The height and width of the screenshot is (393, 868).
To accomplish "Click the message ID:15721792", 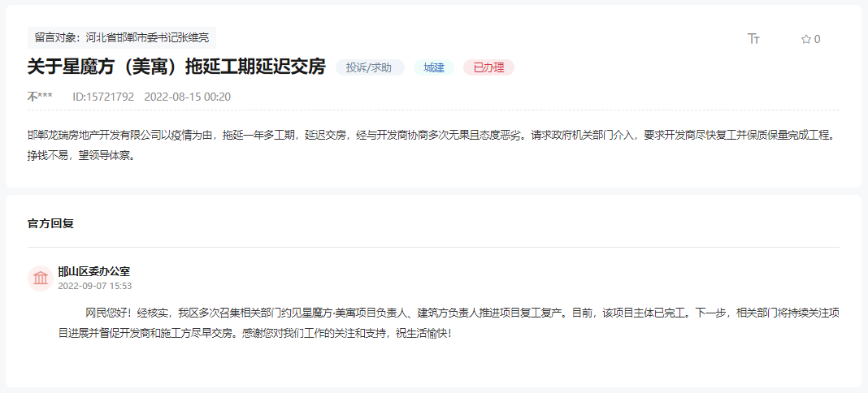I will point(103,97).
